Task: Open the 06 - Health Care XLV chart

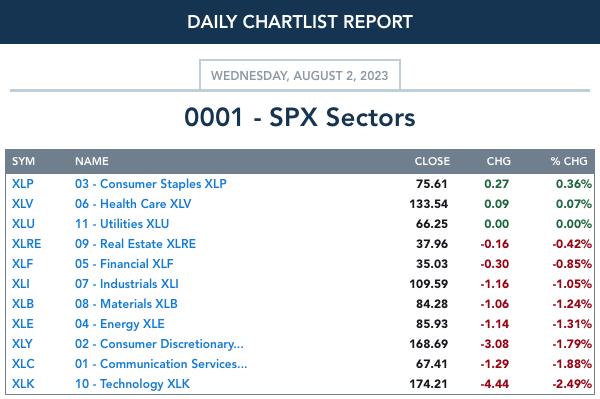Action: [x=133, y=204]
